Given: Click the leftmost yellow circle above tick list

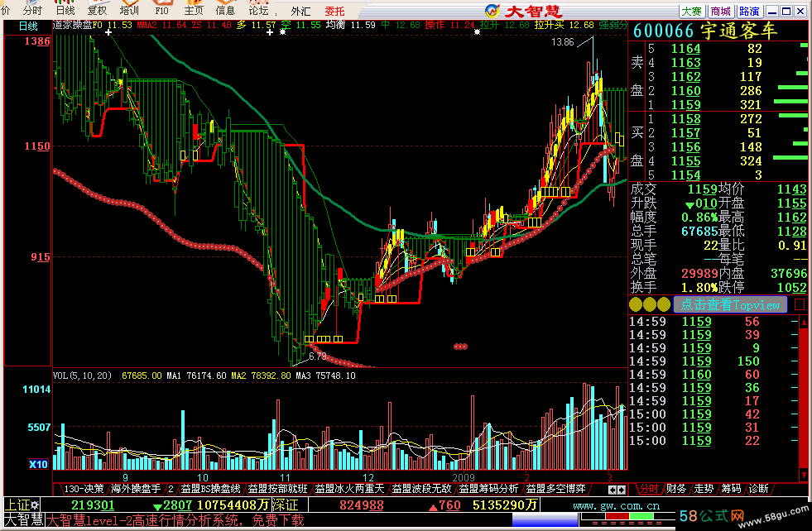Looking at the screenshot, I should (636, 304).
